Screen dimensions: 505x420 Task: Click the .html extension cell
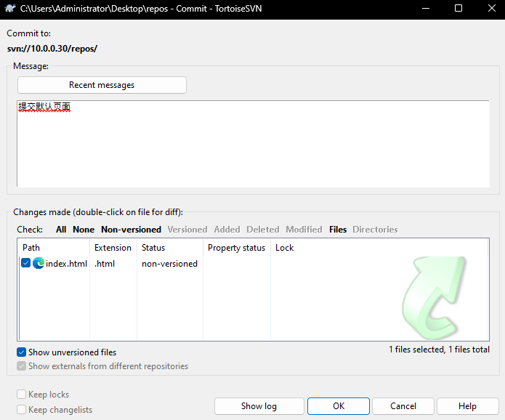tap(105, 264)
